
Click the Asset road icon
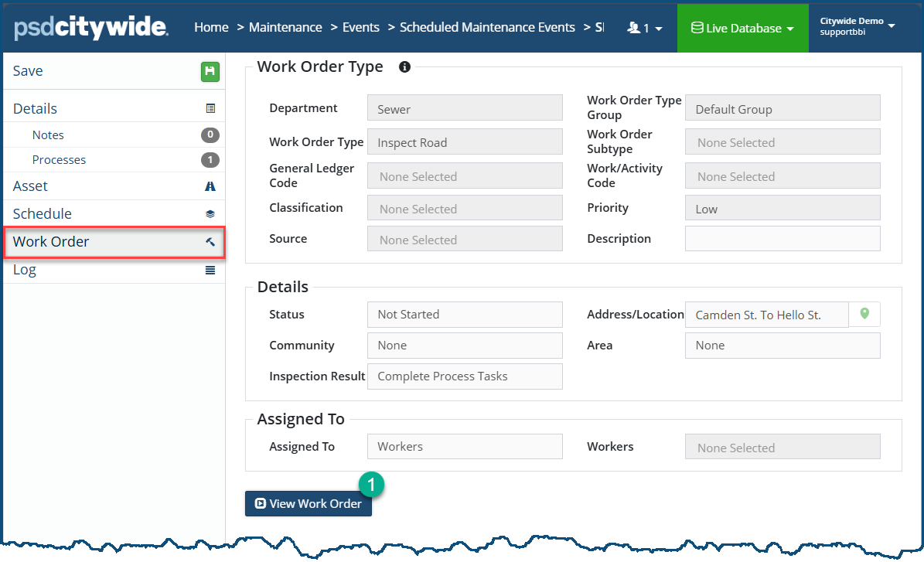[210, 186]
